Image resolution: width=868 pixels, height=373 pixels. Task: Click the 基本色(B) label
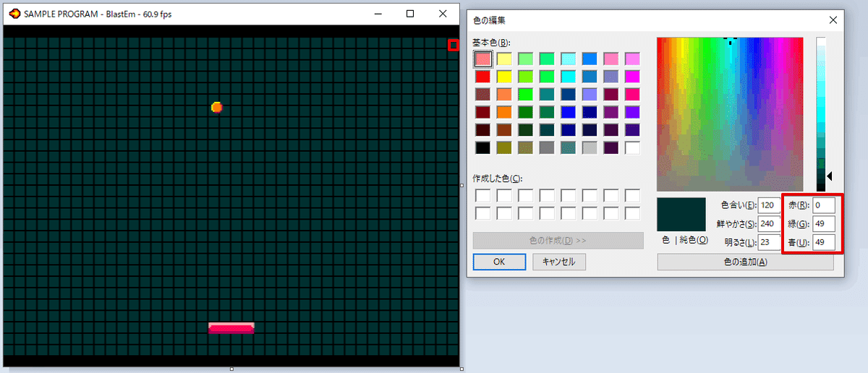[x=491, y=43]
